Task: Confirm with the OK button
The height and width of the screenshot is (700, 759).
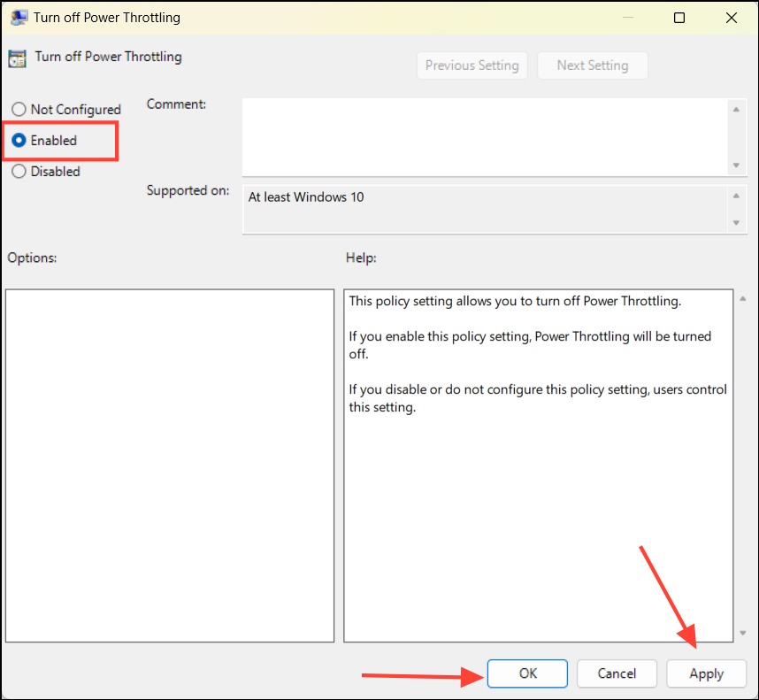Action: tap(527, 673)
